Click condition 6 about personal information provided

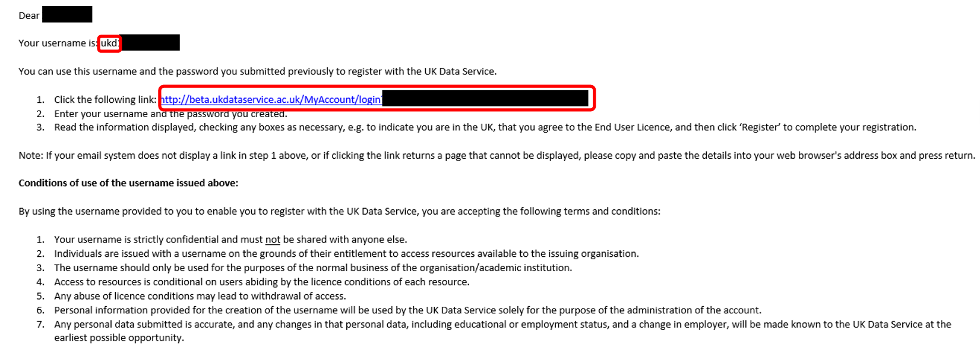pyautogui.click(x=407, y=310)
